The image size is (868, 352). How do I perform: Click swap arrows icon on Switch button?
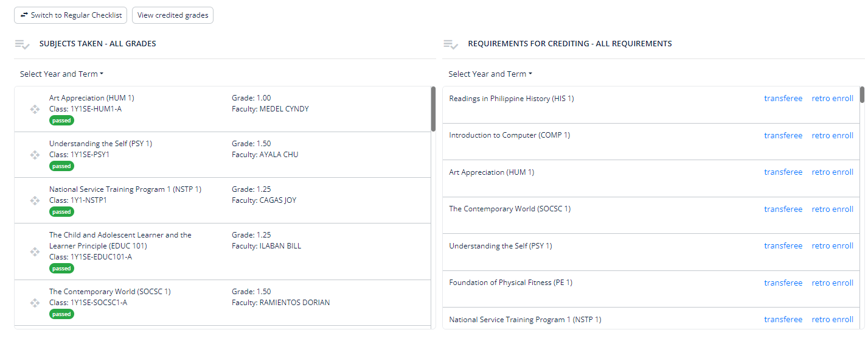tap(24, 15)
